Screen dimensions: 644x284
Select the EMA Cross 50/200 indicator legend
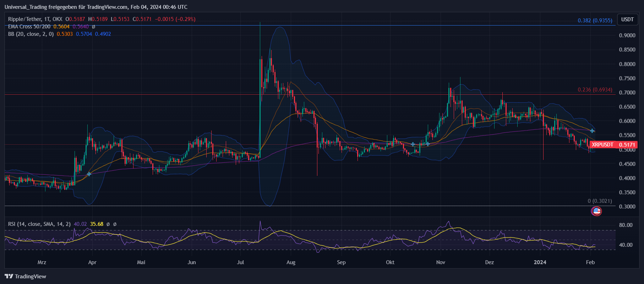tap(29, 27)
